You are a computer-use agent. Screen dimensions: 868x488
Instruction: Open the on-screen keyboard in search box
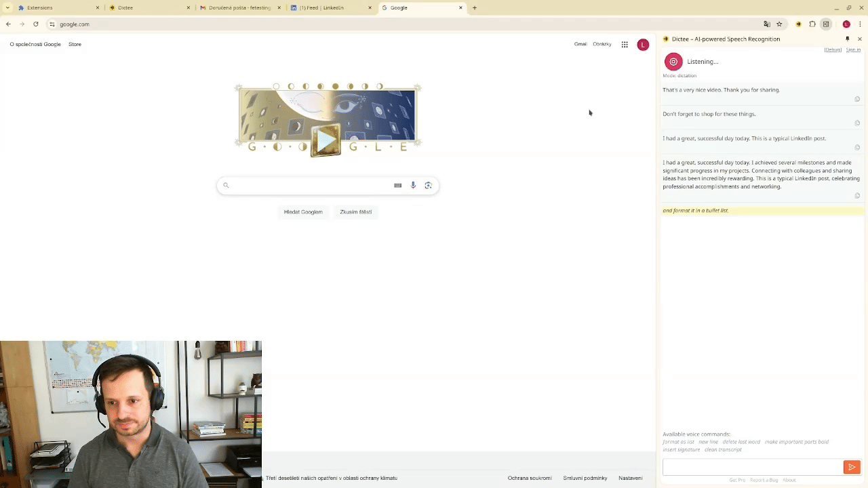[398, 185]
